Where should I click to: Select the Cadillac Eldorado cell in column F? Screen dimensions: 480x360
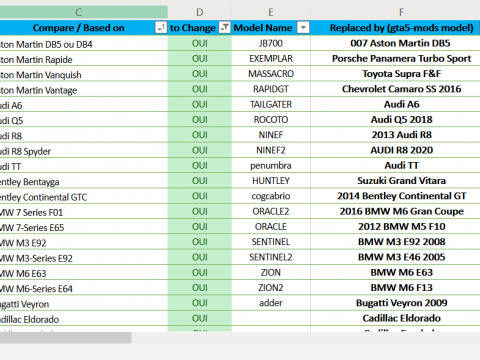coord(395,318)
